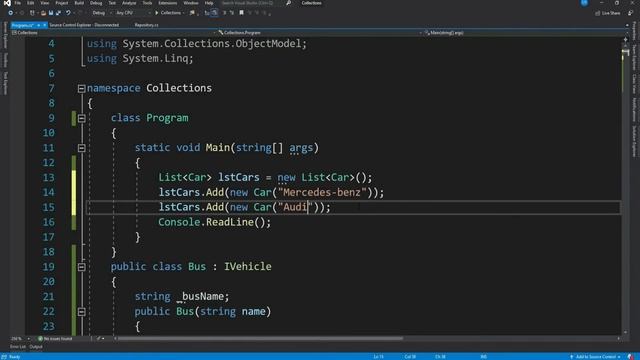Open the editor zoom level dropdown
This screenshot has width=640, height=360.
(20, 339)
